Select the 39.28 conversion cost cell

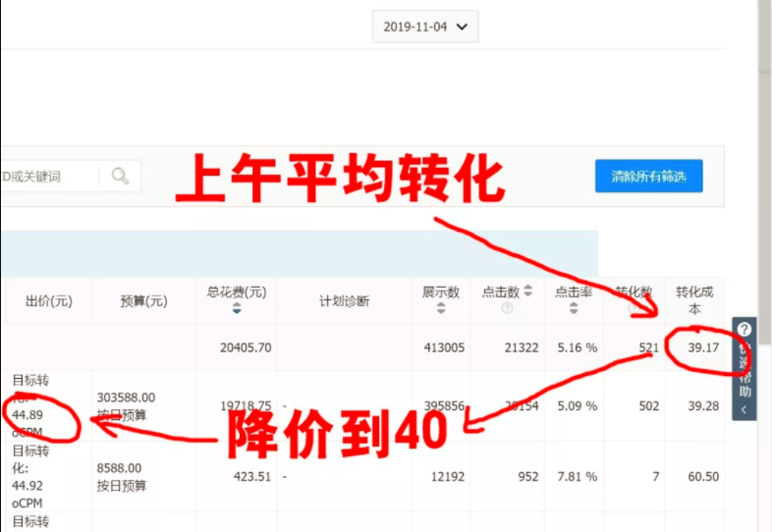[x=703, y=406]
